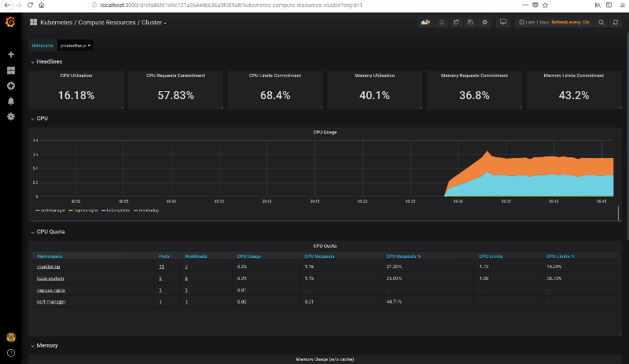Viewport: 629px width, 364px height.
Task: Open the monitoring namespace link
Action: click(x=50, y=267)
